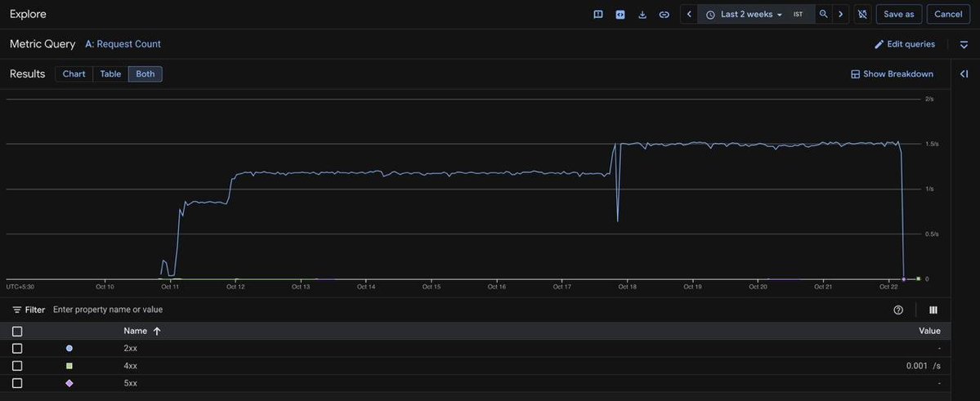
Task: Click the Oct 18 axis label
Action: 628,287
